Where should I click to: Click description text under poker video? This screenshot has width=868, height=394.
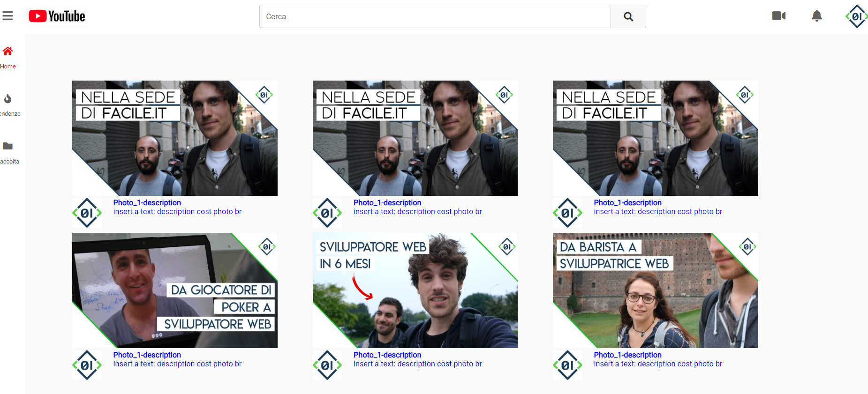point(177,364)
